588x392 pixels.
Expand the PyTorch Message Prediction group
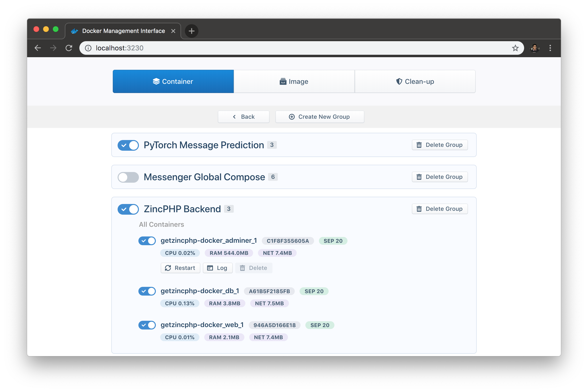(x=204, y=145)
